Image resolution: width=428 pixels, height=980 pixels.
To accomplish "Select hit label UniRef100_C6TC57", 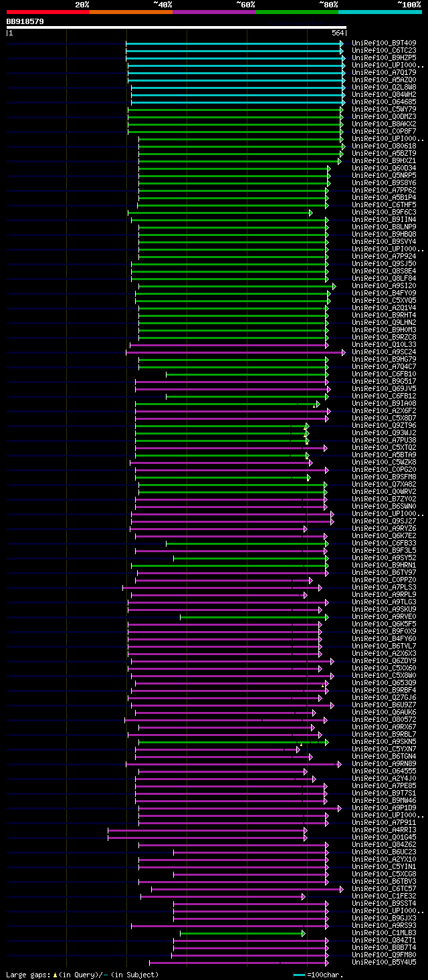I will point(384,889).
